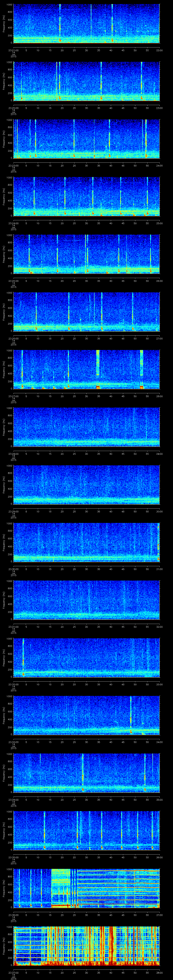
Task: Click the pulse near 4 seconds in the 23:32:00 spectrogram
Action: (23, 657)
